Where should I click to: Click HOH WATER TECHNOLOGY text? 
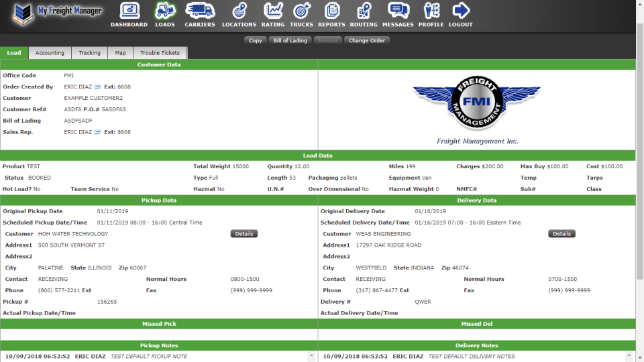73,234
